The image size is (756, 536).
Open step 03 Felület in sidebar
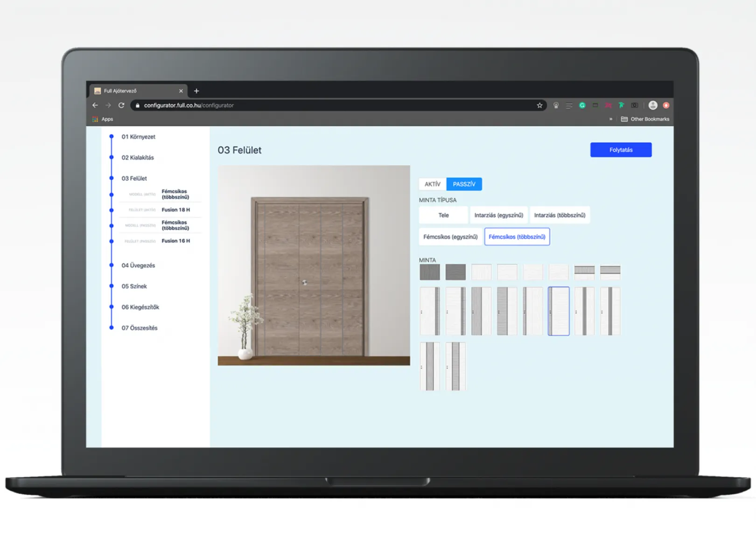coord(134,179)
